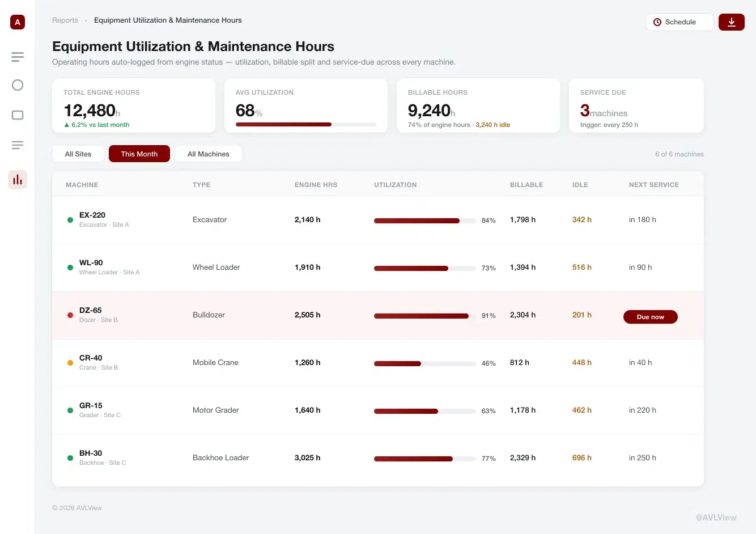The image size is (756, 534).
Task: Open the WL-90 machine name
Action: tap(91, 262)
